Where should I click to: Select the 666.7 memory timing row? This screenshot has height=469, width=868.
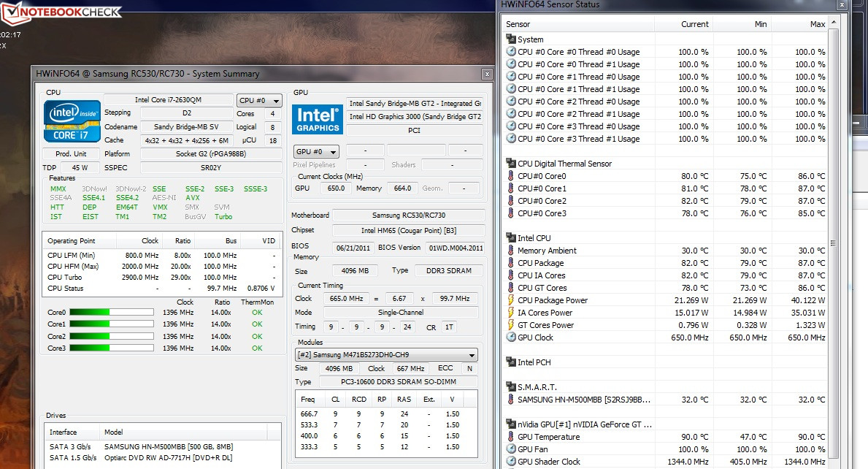click(x=386, y=413)
